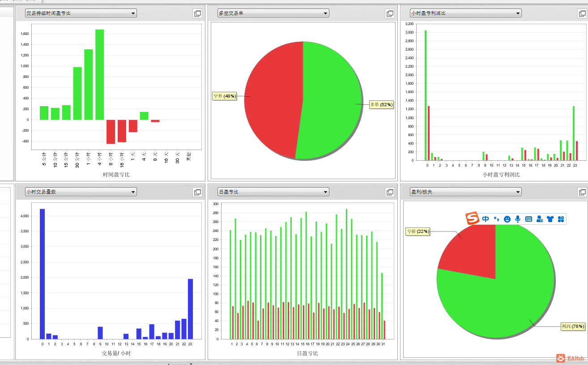
Task: Open the 多空交易单 chart selector dropdown
Action: [273, 13]
